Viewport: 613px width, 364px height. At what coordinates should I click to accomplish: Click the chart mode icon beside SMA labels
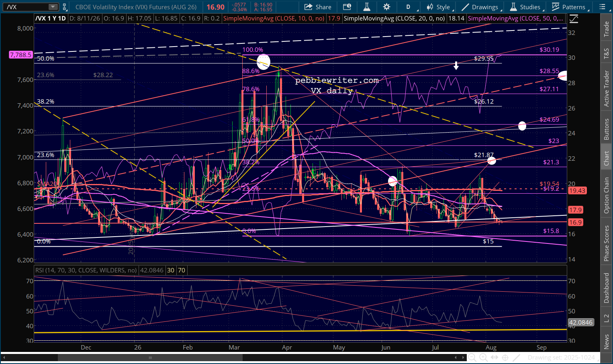coord(574,18)
